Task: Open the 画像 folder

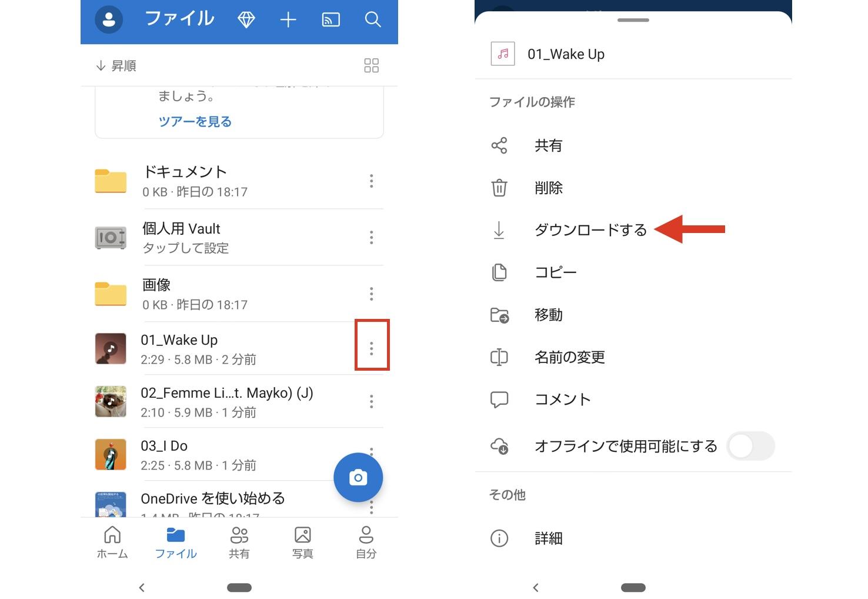Action: pos(239,294)
